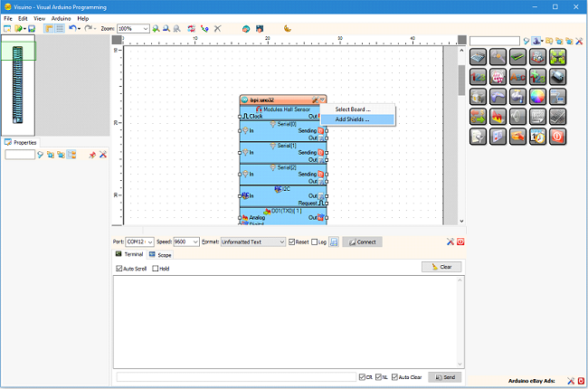This screenshot has height=389, width=588.
Task: Switch to the Scope tab
Action: coord(160,255)
